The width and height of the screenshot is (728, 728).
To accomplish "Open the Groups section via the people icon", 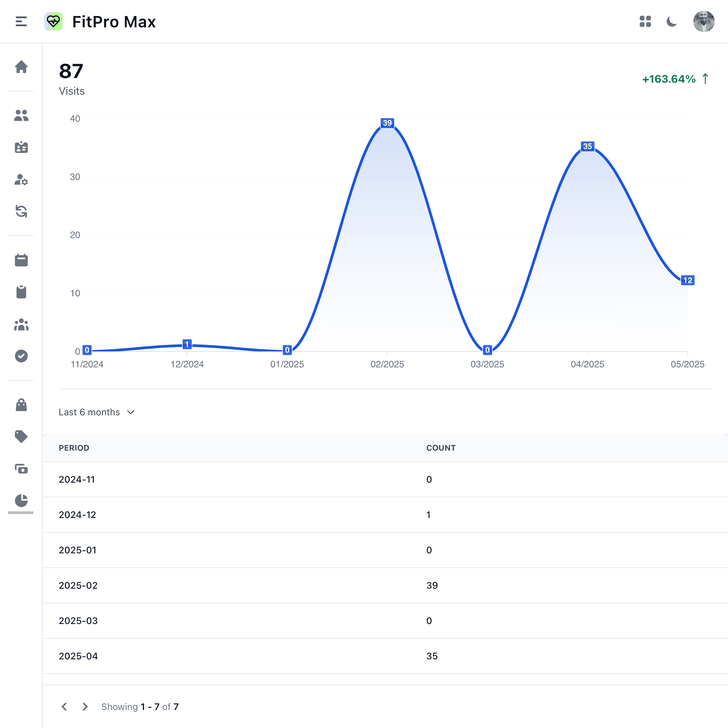I will pos(21,324).
